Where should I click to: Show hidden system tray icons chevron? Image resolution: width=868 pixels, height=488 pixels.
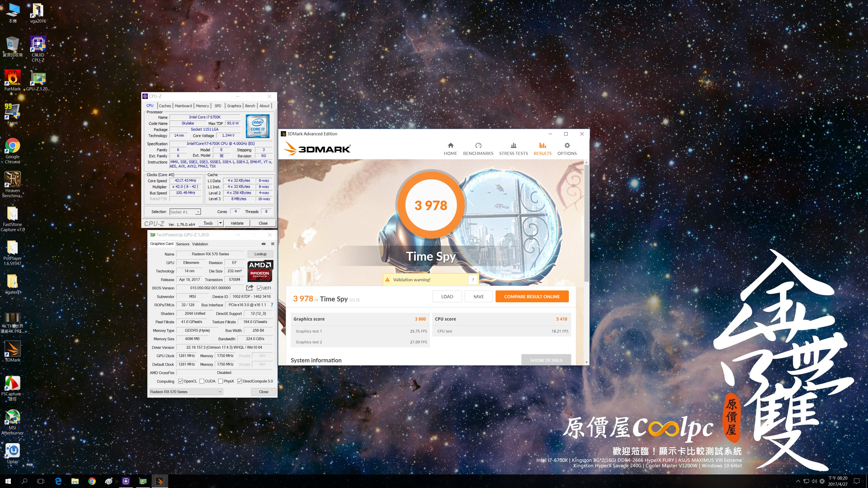pos(797,481)
